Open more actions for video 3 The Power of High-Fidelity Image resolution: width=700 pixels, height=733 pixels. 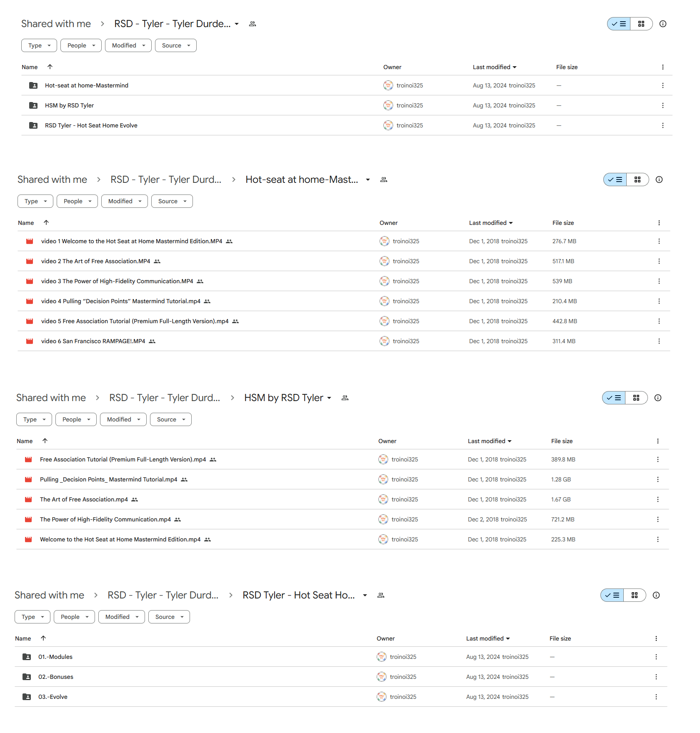click(659, 281)
